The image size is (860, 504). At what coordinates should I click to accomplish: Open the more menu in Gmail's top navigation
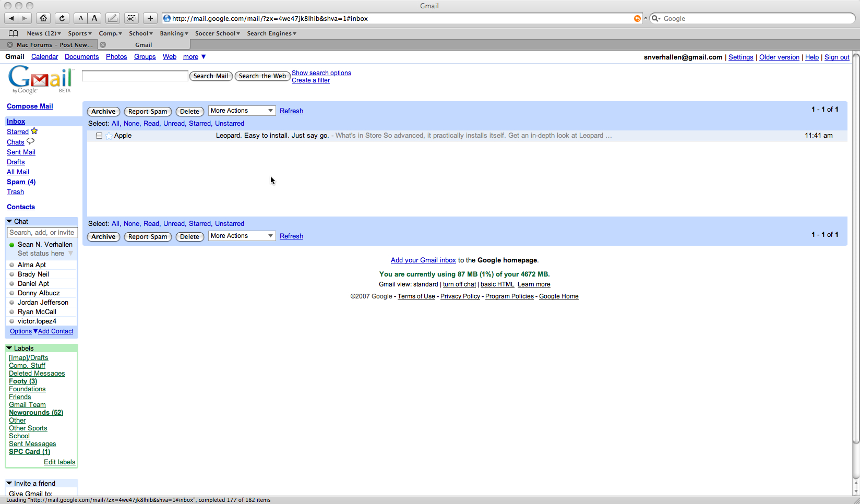[195, 57]
